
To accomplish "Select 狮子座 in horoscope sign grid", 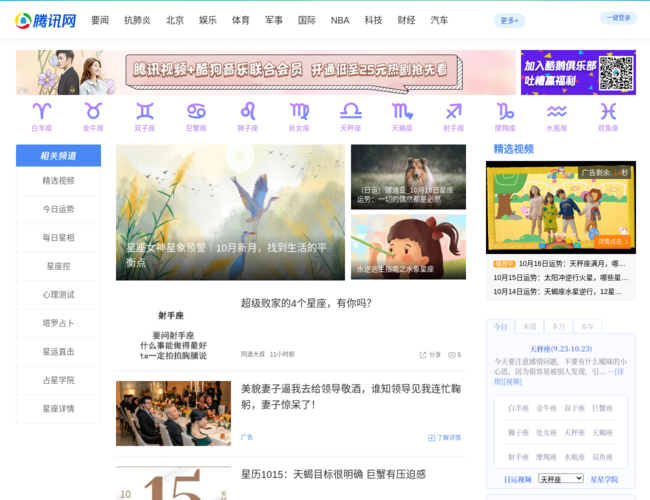I will [x=518, y=433].
